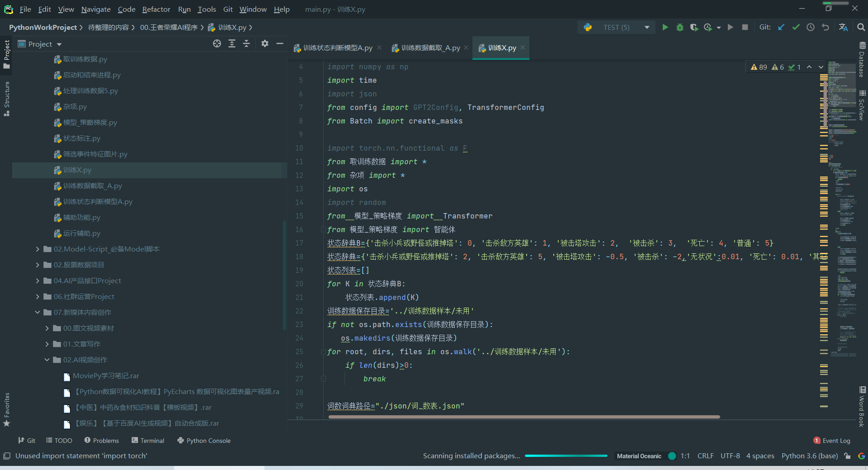Expand the 00.图文视频素材 folder

tap(47, 328)
